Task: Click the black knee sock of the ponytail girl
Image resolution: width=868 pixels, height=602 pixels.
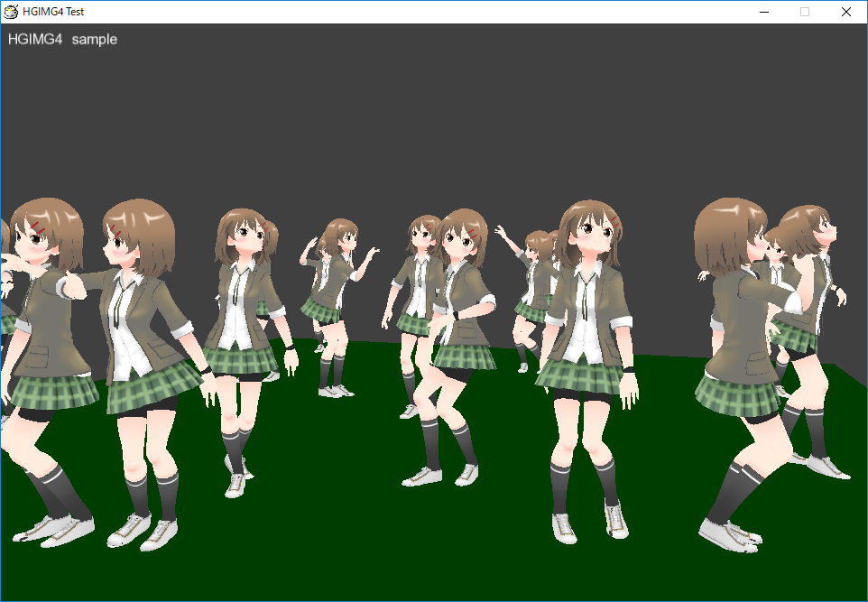Action: tap(234, 447)
